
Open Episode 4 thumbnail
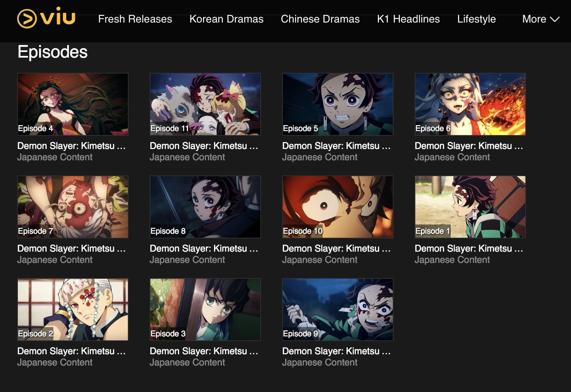[x=73, y=104]
